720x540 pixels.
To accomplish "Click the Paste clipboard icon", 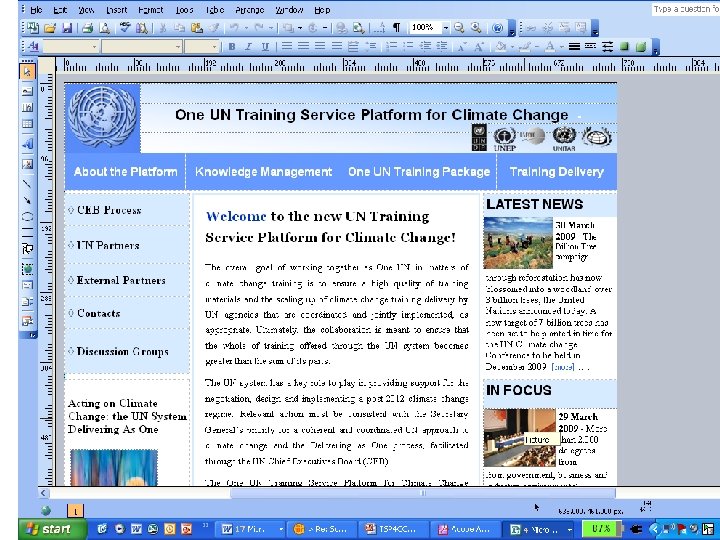I will (197, 28).
